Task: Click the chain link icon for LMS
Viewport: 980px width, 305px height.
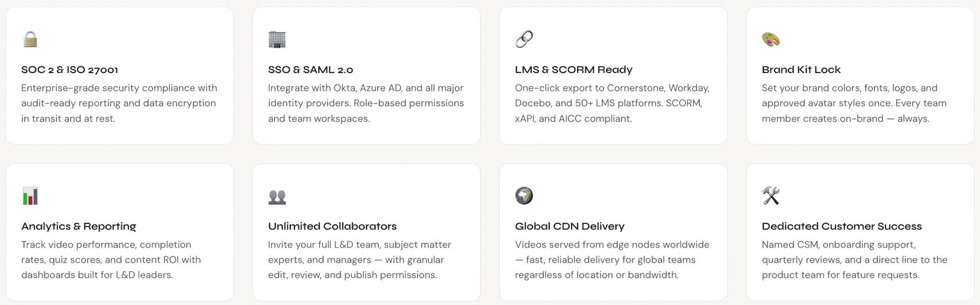Action: coord(524,39)
